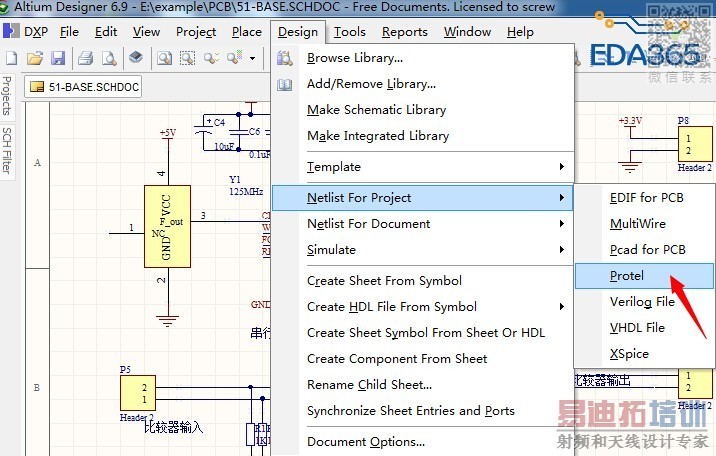Click the Add/Remove Library book icon
Screen dimensions: 716x456
click(x=284, y=84)
